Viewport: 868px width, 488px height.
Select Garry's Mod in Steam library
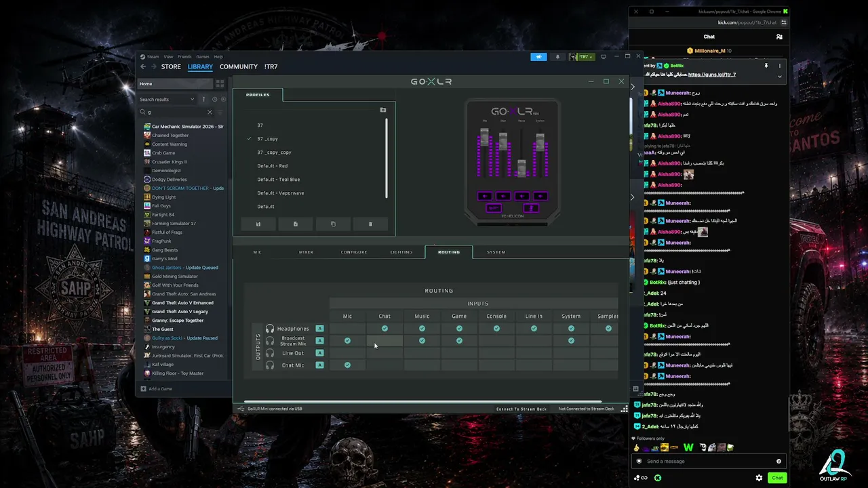click(165, 259)
